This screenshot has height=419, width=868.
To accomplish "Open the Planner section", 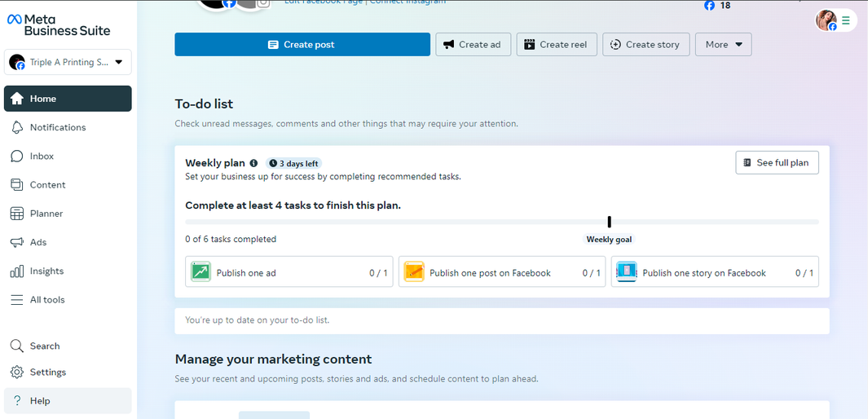I will pos(68,214).
